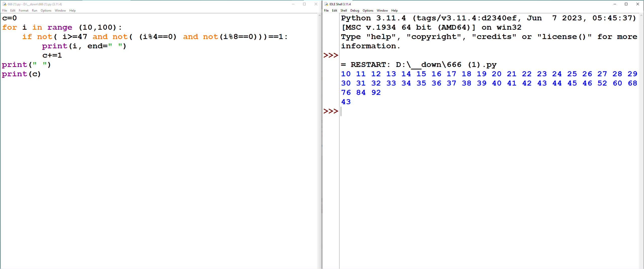Click the editor's scrollbar up arrow
Image resolution: width=644 pixels, height=269 pixels.
click(319, 15)
